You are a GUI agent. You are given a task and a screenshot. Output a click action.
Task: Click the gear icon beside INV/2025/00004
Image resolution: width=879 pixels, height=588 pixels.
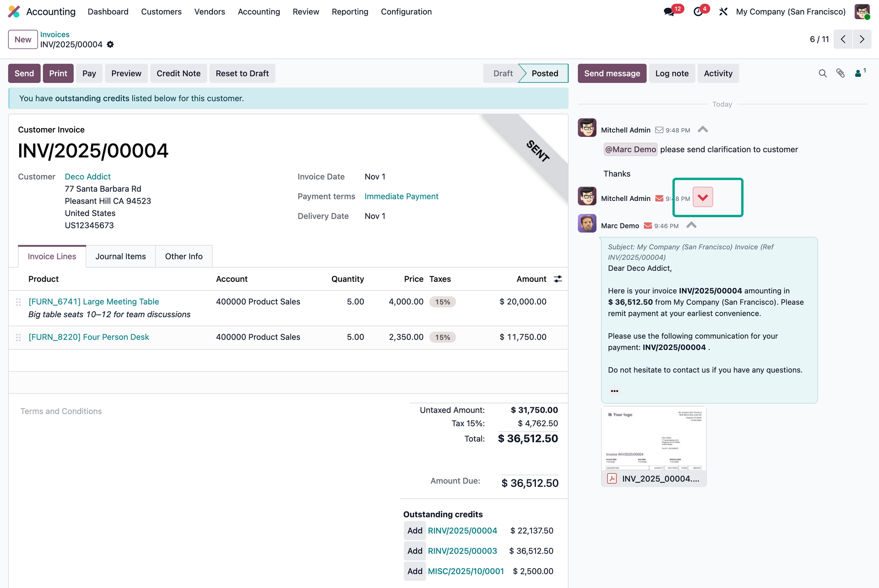110,44
